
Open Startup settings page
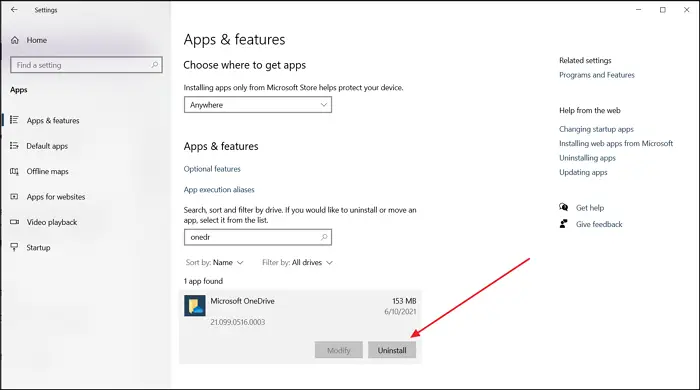38,248
